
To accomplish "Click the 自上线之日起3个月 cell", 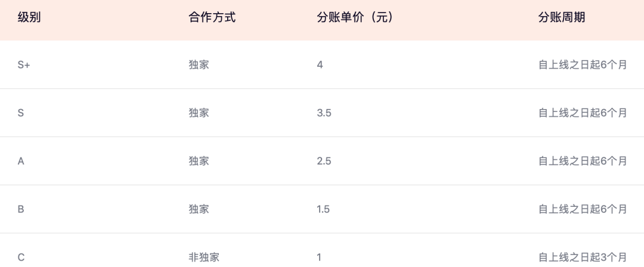I will (x=582, y=257).
